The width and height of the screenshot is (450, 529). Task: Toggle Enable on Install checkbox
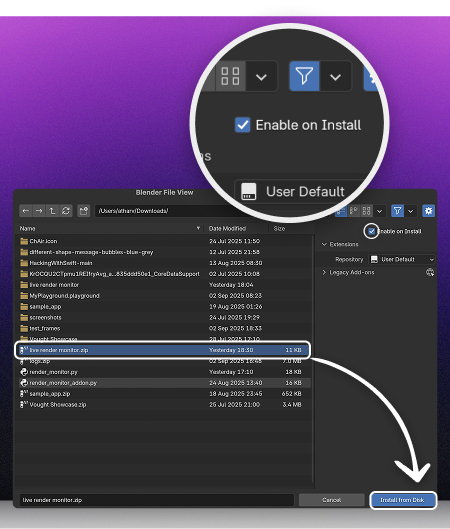click(x=371, y=231)
